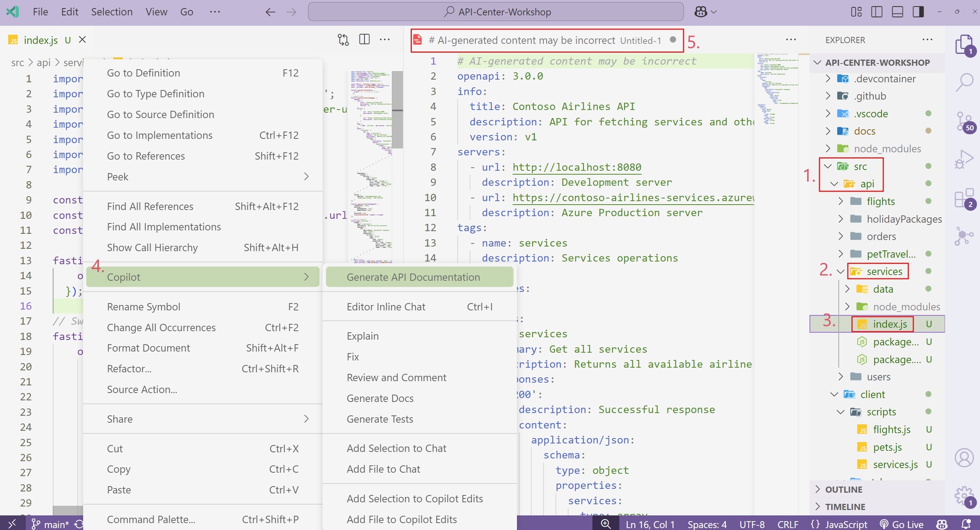Viewport: 980px width, 530px height.
Task: Focus the API-Center-Workshop search box
Action: tap(497, 12)
